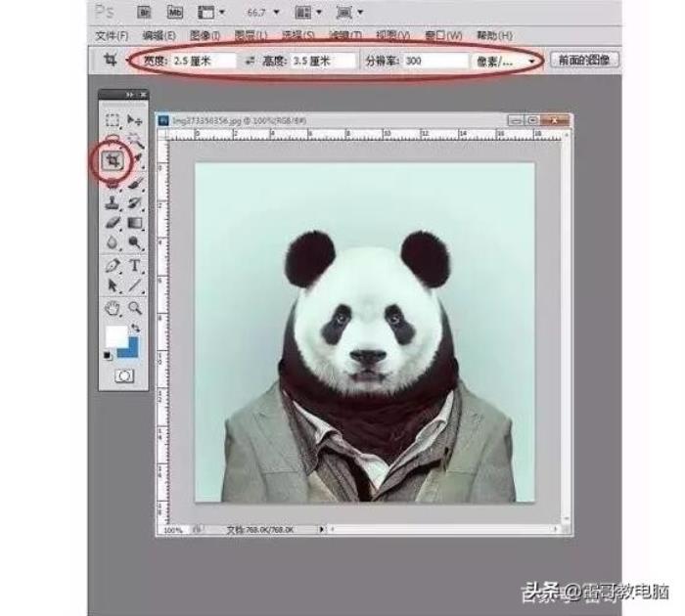Open the 文件(F) menu
Screen dimensions: 685x616
(112, 36)
